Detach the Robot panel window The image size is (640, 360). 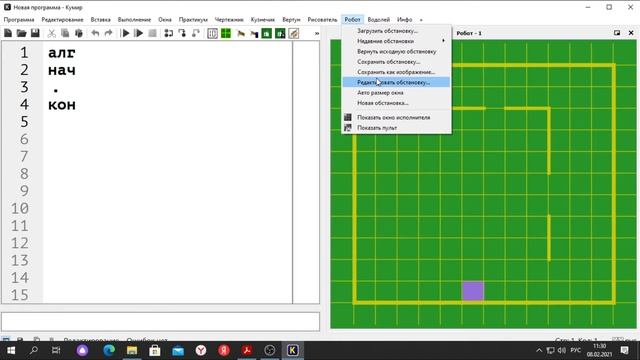click(617, 33)
